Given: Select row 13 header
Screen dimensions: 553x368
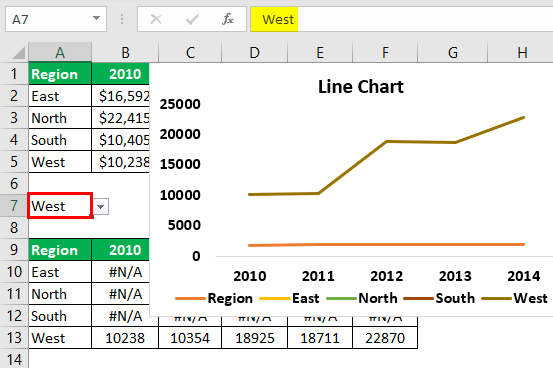Looking at the screenshot, I should click(x=14, y=338).
